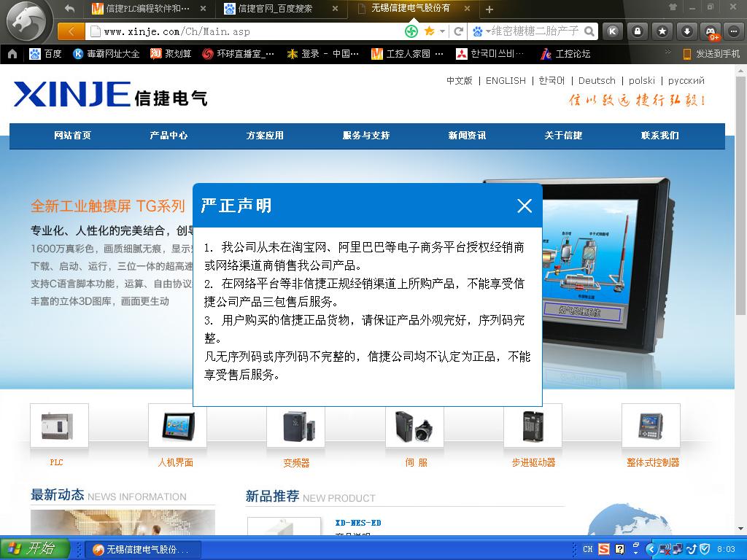Screen dimensions: 747x560
Task: Open the home icon on bookmarks bar
Action: point(12,54)
